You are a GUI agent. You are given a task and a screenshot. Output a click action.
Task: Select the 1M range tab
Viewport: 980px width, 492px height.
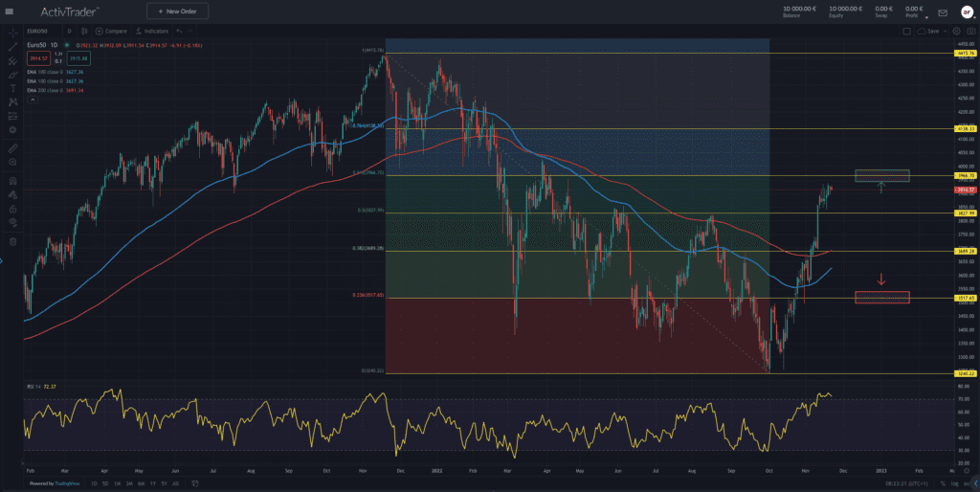coord(117,483)
